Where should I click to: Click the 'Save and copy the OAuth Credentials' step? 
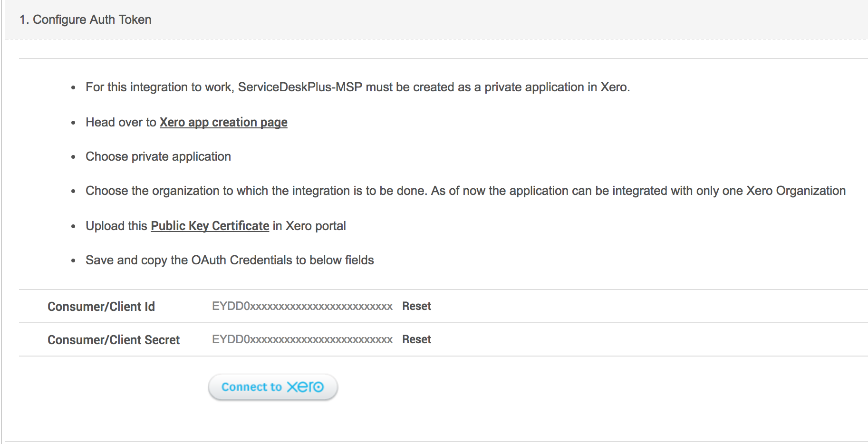click(230, 261)
